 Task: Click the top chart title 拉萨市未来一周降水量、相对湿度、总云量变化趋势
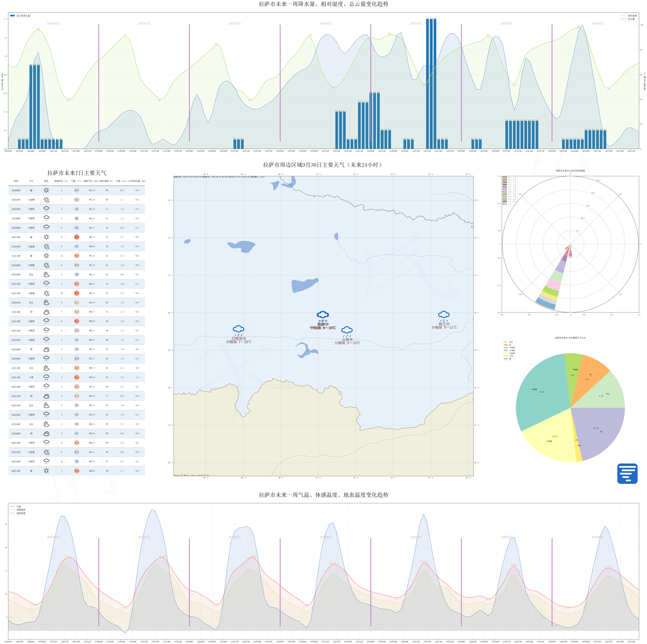[x=323, y=4]
